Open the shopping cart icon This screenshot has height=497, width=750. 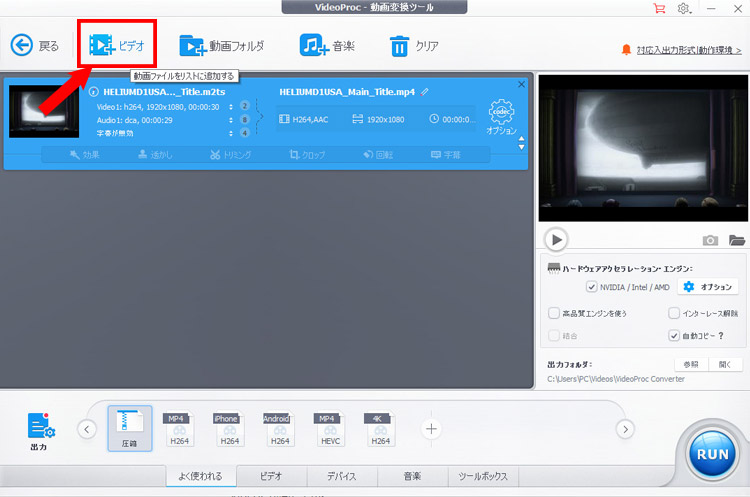point(659,8)
